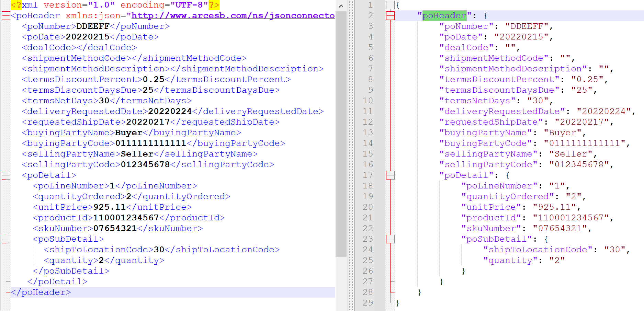Open the arcesb.com jsonconnector namespace link

[x=233, y=16]
